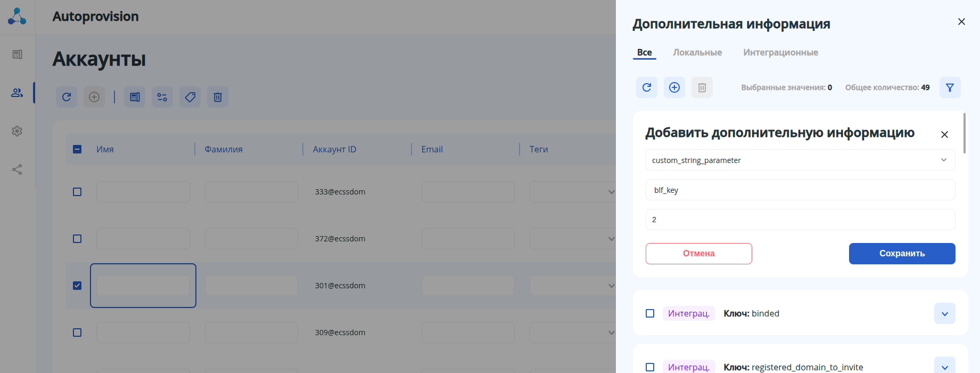This screenshot has height=373, width=980.
Task: Click the delete trash icon in accounts toolbar
Action: pos(218,97)
